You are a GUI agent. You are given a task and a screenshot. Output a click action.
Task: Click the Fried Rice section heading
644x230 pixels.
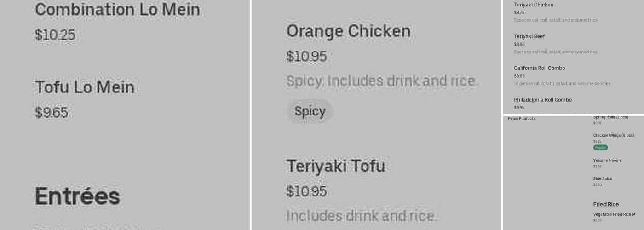click(606, 204)
